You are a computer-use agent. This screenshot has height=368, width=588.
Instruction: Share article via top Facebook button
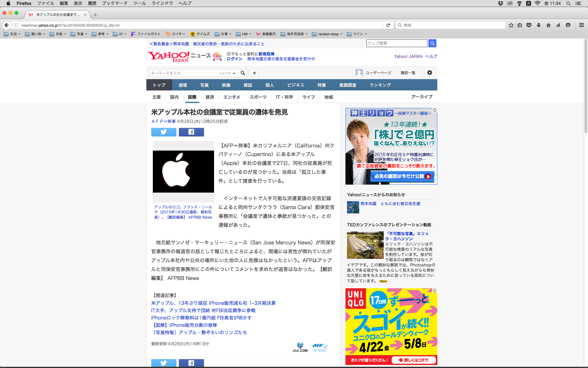191,132
